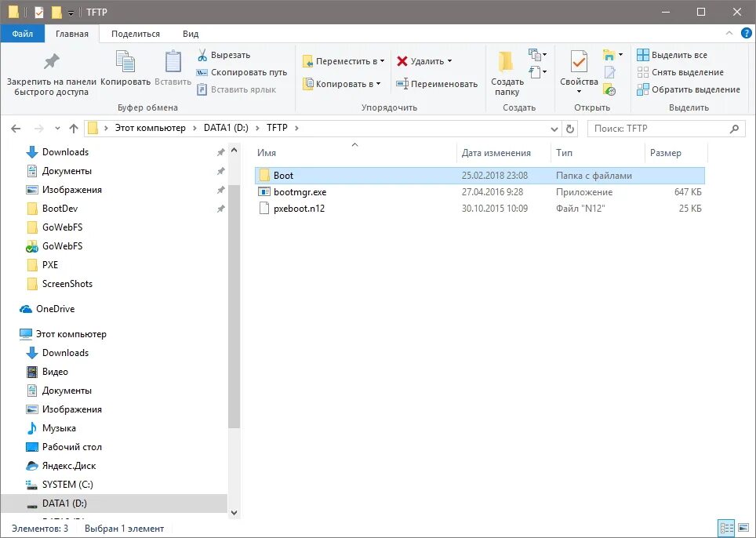Viewport: 756px width, 538px height.
Task: Open Переместить в dropdown
Action: point(343,61)
